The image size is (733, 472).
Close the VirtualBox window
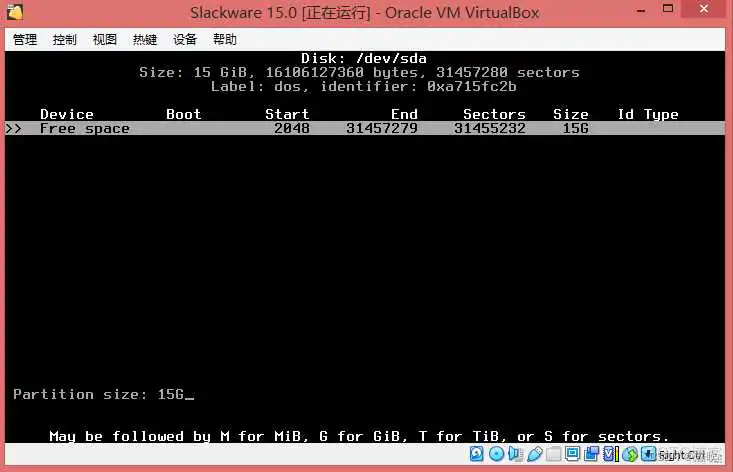[704, 9]
